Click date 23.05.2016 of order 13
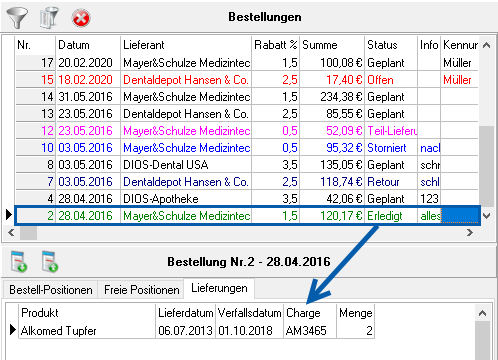Viewport: 498px width, 360px height. [x=88, y=114]
